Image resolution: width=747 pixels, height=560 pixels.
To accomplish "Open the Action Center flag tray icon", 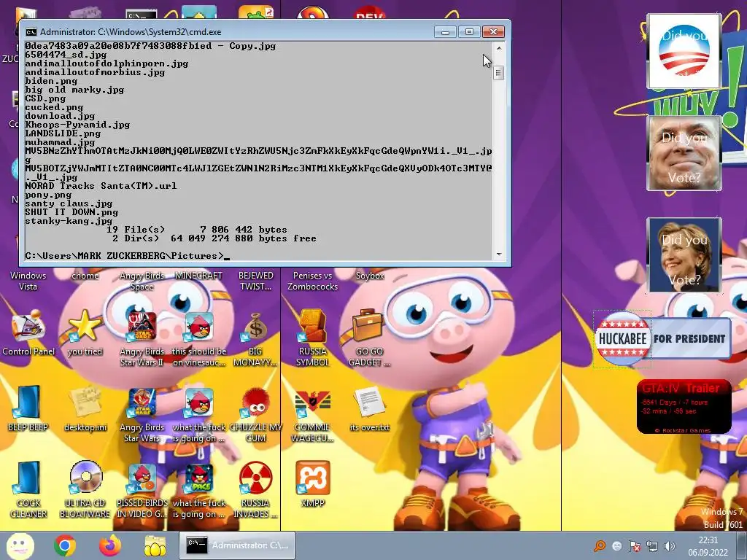I will pyautogui.click(x=634, y=546).
